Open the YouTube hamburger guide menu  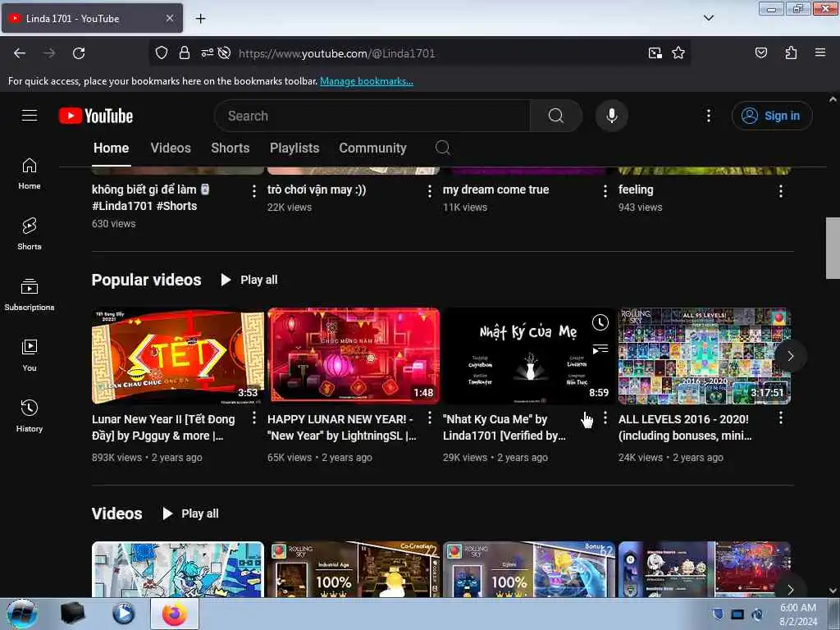click(30, 115)
